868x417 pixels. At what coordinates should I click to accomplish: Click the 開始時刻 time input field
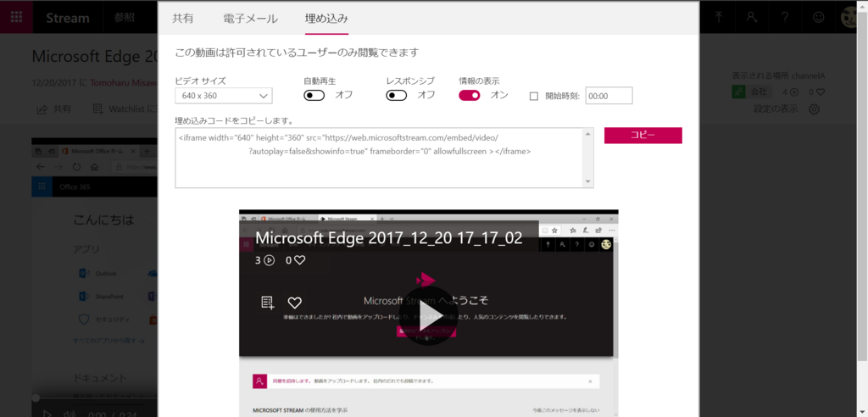click(609, 96)
